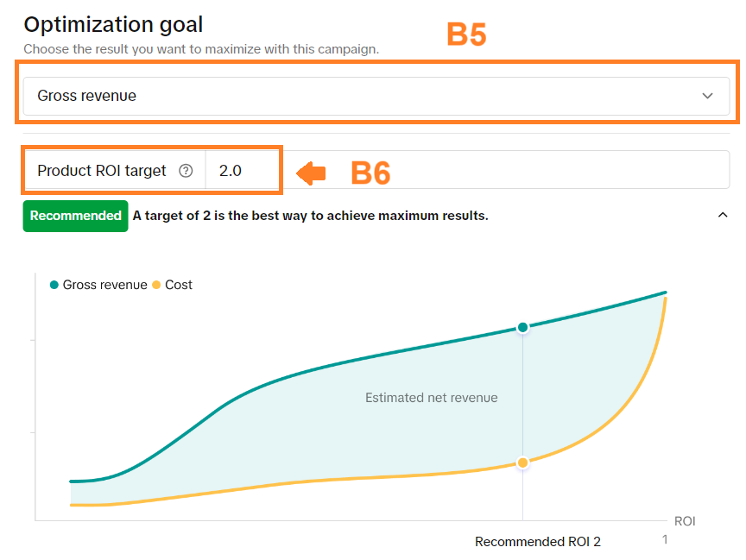Click the chevron arrow in the goal dropdown
The height and width of the screenshot is (560, 746).
point(708,96)
